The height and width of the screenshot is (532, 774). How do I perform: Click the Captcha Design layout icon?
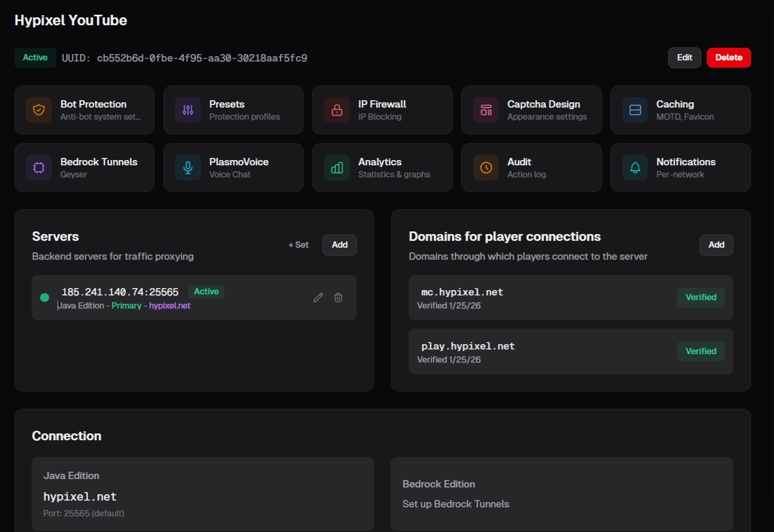486,110
